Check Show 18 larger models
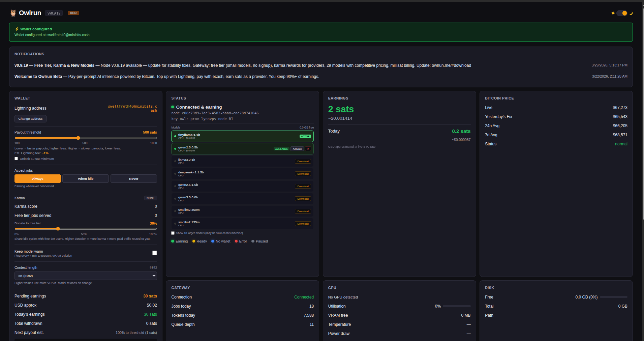 [x=173, y=233]
